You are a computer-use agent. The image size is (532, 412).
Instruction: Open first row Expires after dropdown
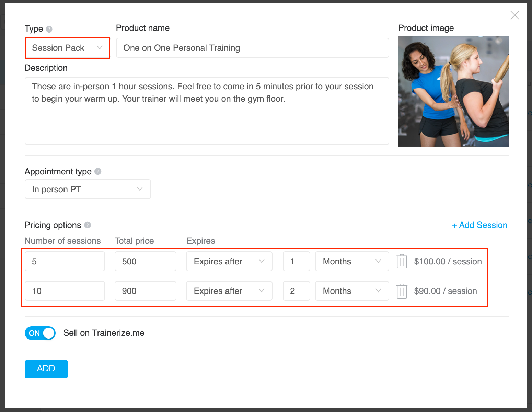pyautogui.click(x=229, y=261)
